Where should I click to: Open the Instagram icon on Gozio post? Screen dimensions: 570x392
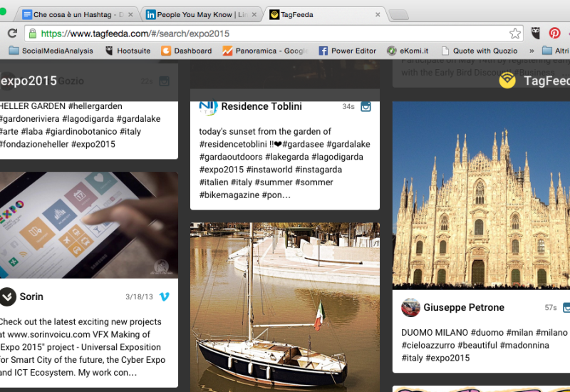165,81
